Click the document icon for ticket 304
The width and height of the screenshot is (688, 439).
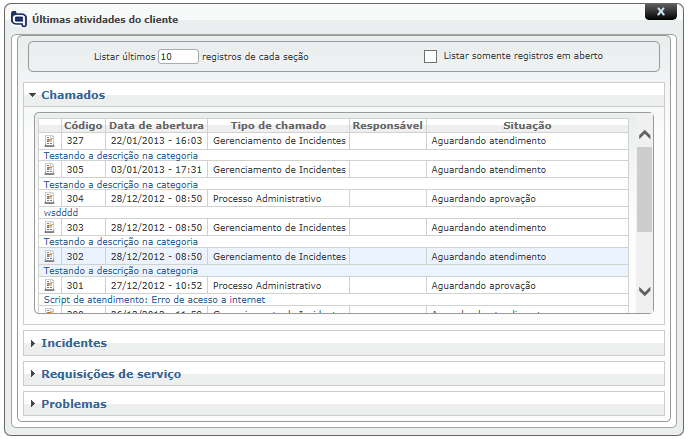pos(49,199)
